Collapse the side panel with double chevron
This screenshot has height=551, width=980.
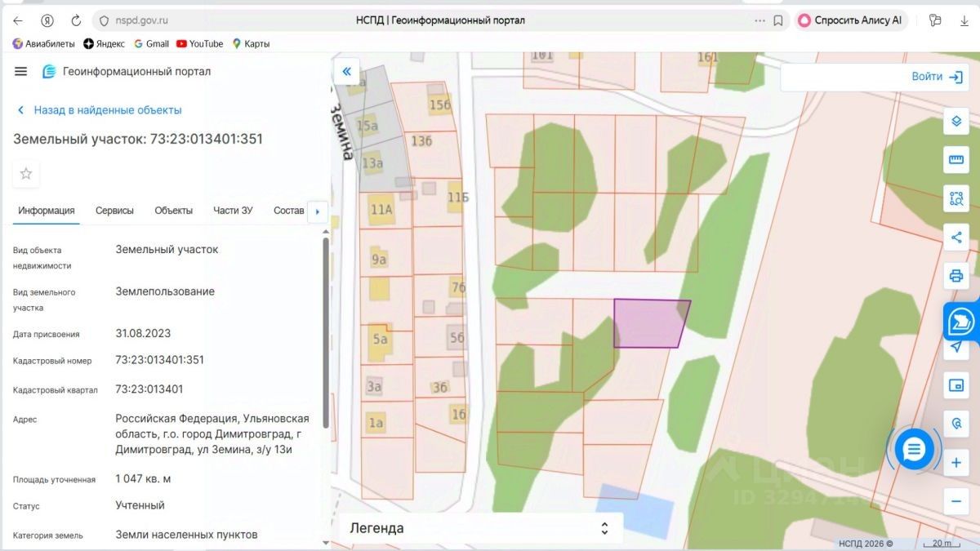[x=347, y=71]
